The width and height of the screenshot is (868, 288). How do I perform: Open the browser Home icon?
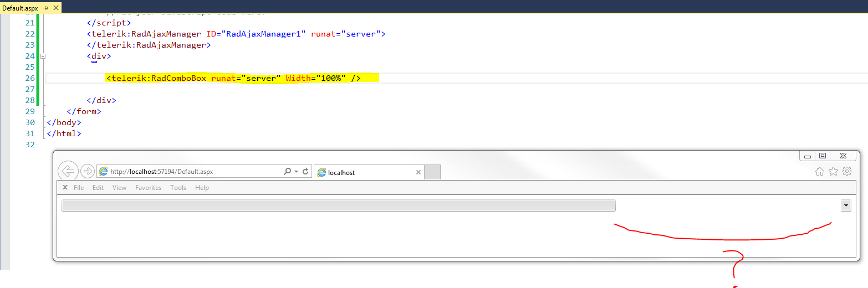(820, 171)
